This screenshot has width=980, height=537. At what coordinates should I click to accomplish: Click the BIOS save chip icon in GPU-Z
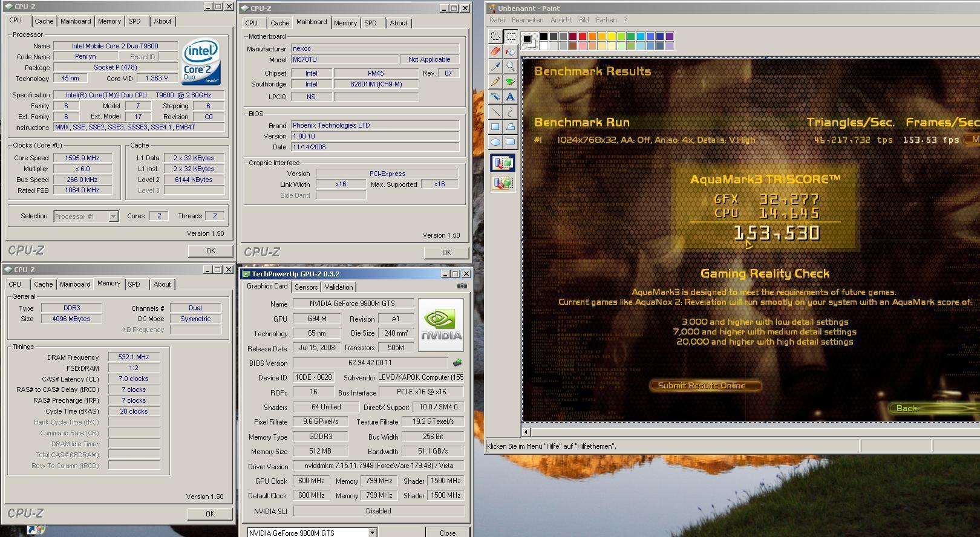tap(457, 363)
